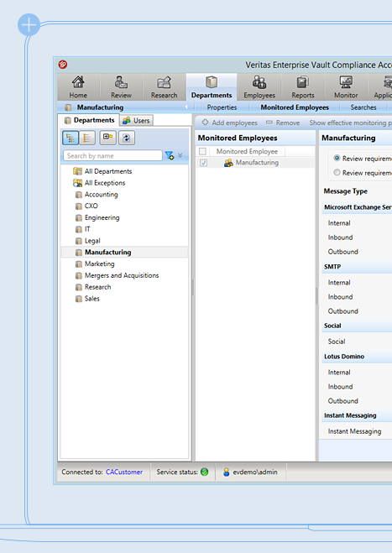Click the evdemo\admin user icon
The width and height of the screenshot is (392, 553).
(226, 472)
